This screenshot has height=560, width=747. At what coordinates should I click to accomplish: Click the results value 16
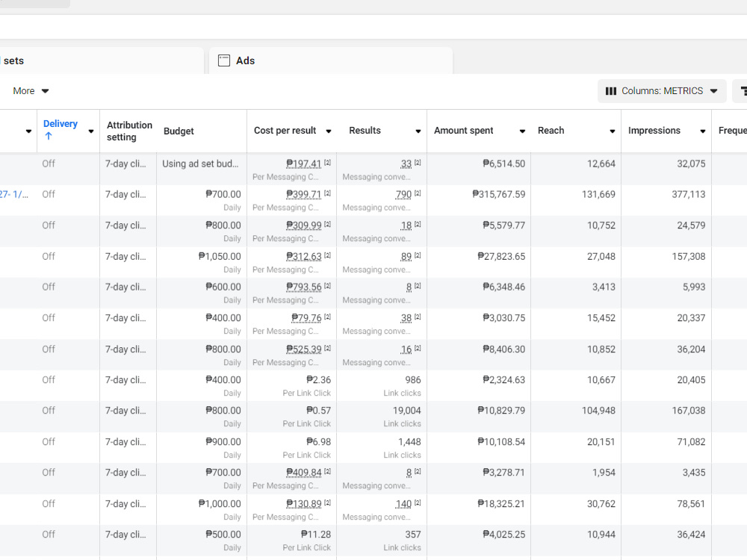pos(406,349)
